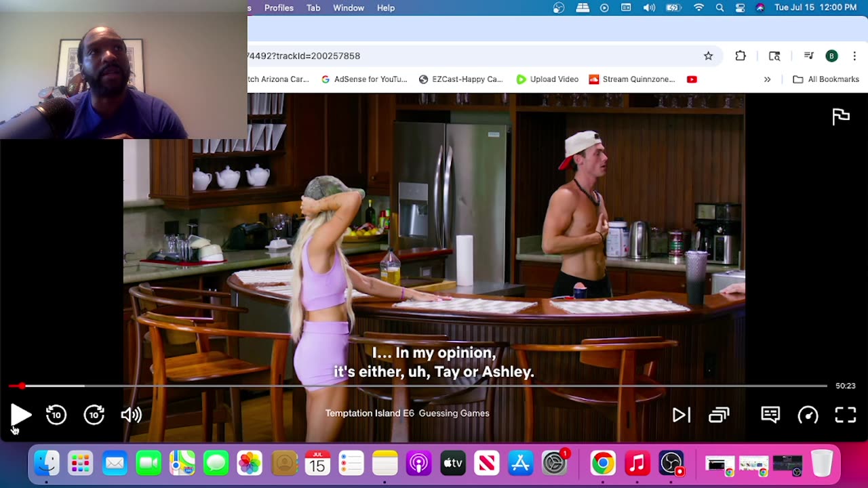
Task: Click the Now Playing menu bar icon
Action: [604, 8]
